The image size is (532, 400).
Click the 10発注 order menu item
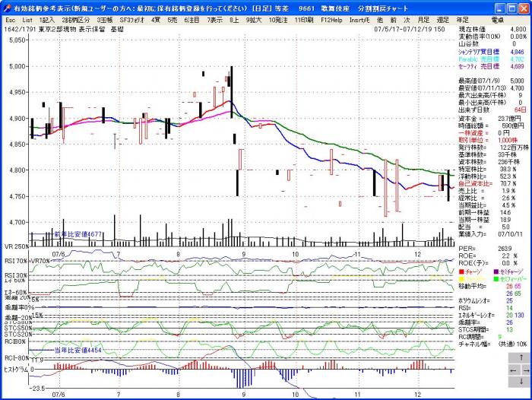tap(277, 18)
